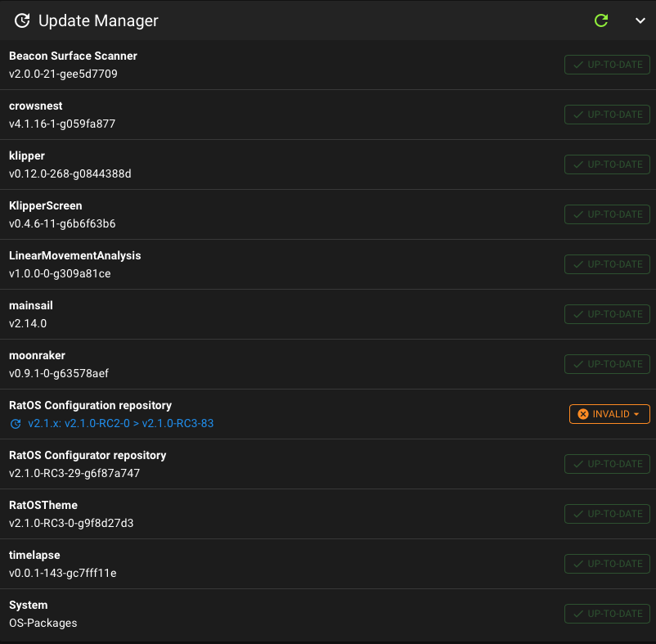
Task: Click the update icon beside v2.1.x
Action: point(16,424)
